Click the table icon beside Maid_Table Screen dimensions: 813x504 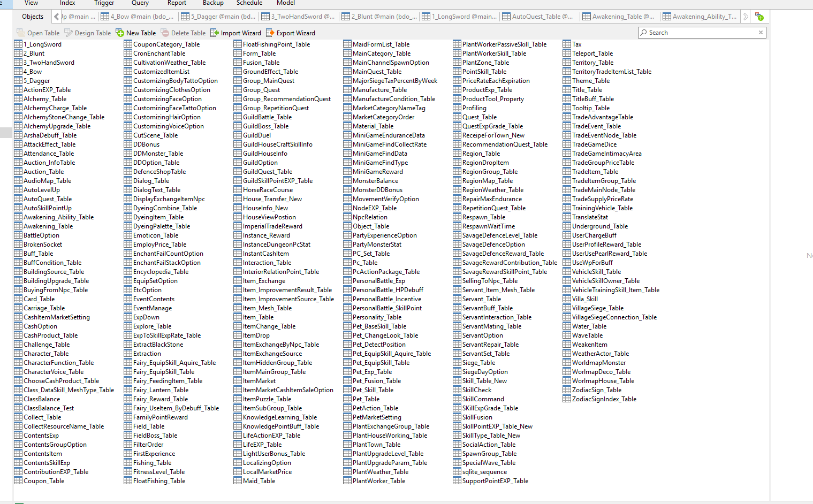tap(238, 481)
